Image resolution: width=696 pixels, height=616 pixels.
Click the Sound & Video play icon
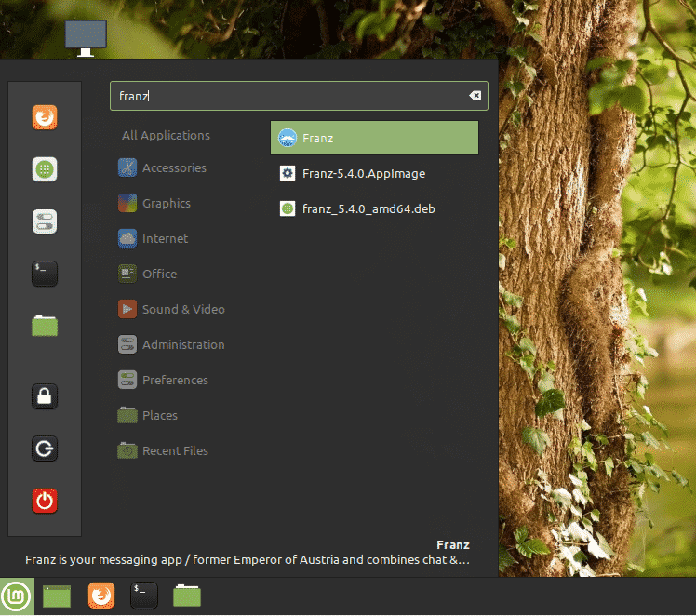[127, 309]
